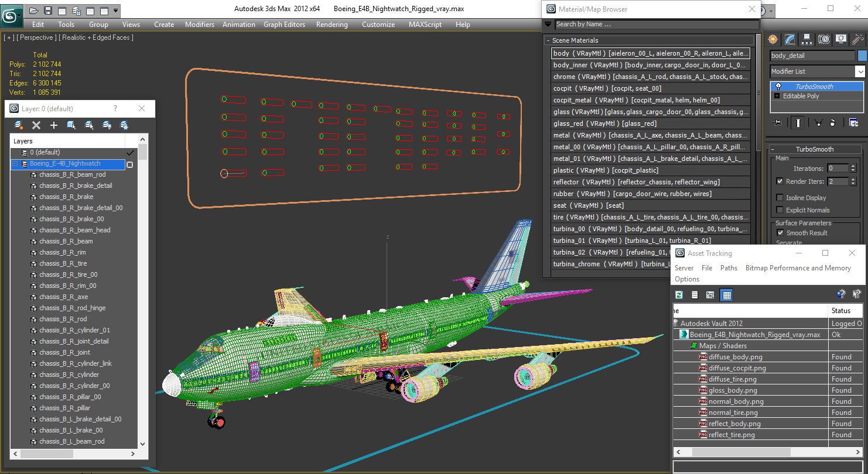Click the viewport [+] menu label
This screenshot has width=868, height=474.
[x=9, y=37]
